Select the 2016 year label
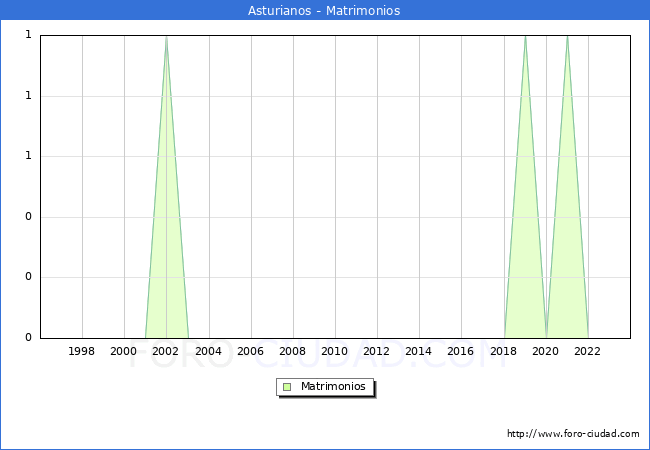650x450 pixels. pyautogui.click(x=460, y=351)
